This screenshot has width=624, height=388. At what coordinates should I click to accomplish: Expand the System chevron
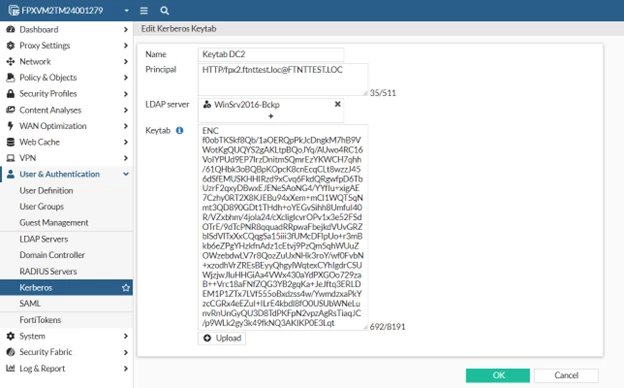(x=126, y=336)
